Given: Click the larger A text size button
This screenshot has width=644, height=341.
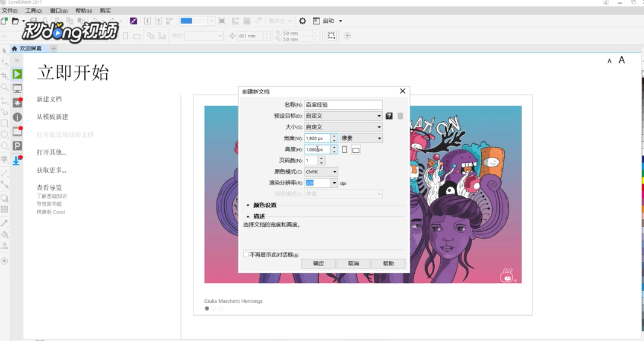Looking at the screenshot, I should (x=622, y=60).
